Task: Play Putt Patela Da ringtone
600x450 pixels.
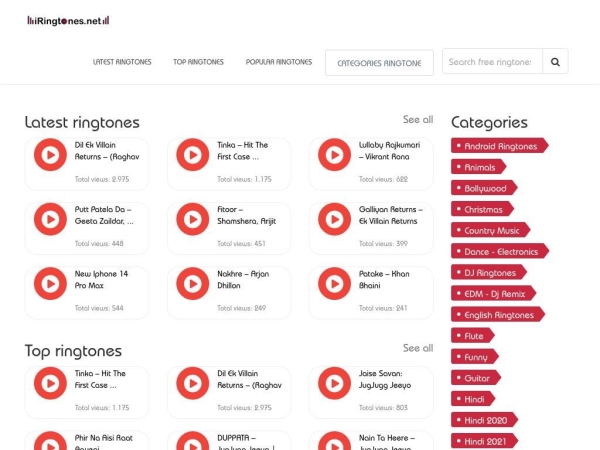Action: click(x=48, y=218)
